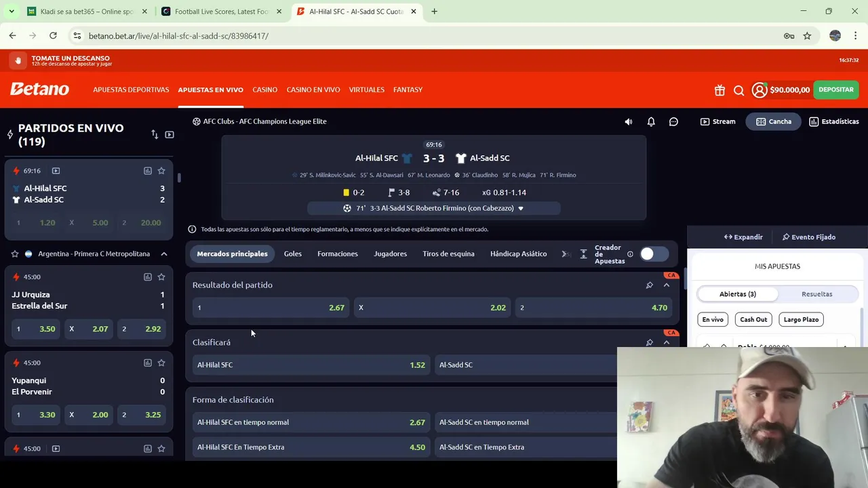Filter bets by En vivo
This screenshot has height=488, width=868.
coord(713,320)
